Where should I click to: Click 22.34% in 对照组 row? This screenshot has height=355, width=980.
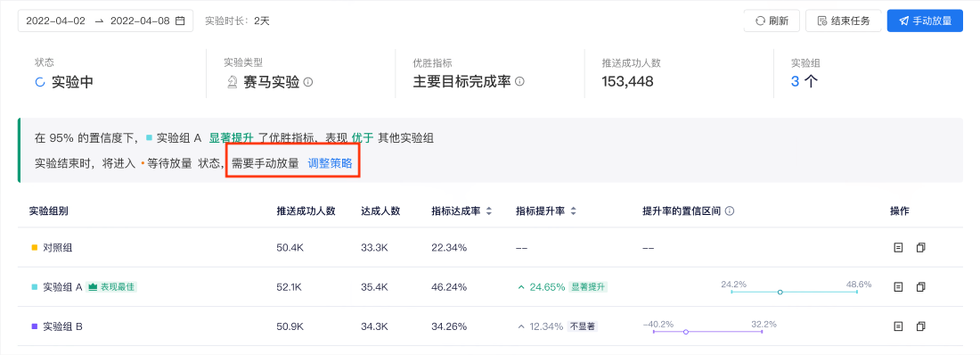(x=449, y=248)
